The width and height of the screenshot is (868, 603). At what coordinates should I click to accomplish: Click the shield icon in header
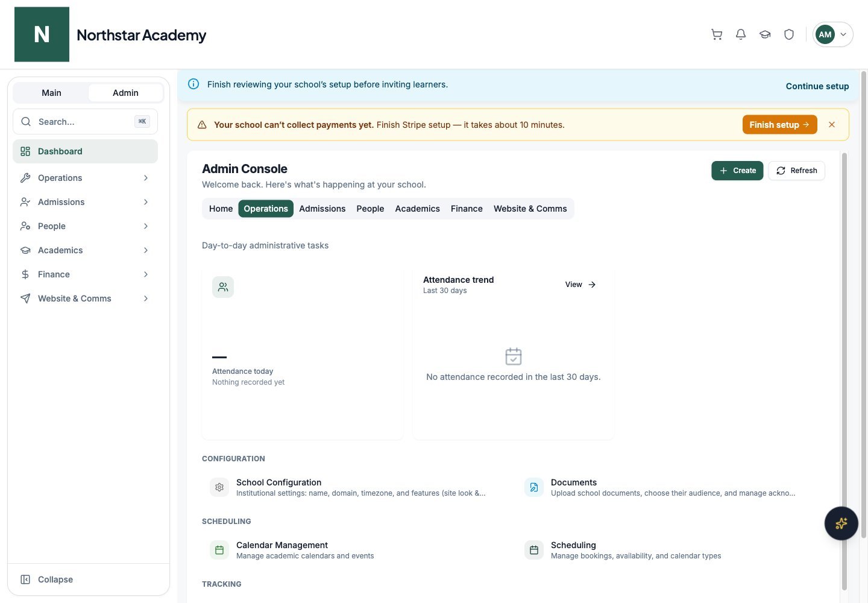pos(789,34)
